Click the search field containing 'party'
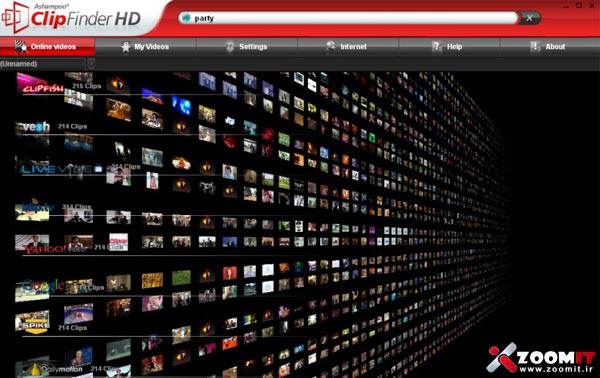Viewport: 600px width, 378px height. click(348, 18)
